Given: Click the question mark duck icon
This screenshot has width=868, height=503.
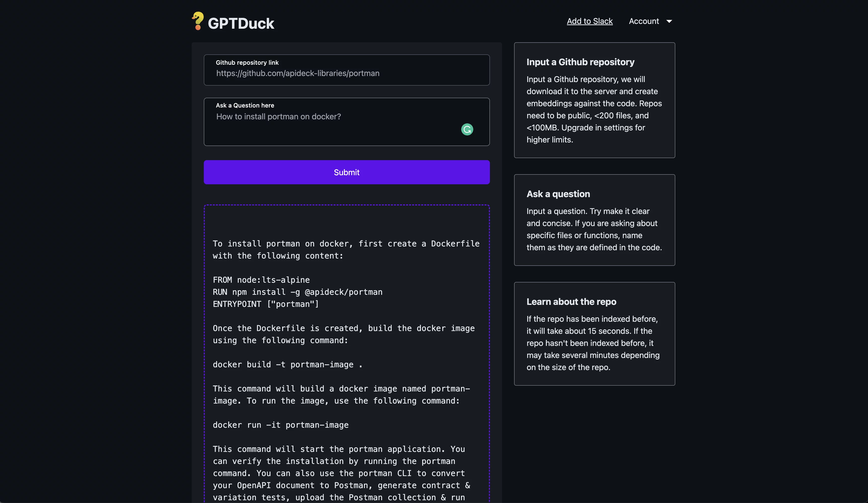Looking at the screenshot, I should click(x=198, y=21).
